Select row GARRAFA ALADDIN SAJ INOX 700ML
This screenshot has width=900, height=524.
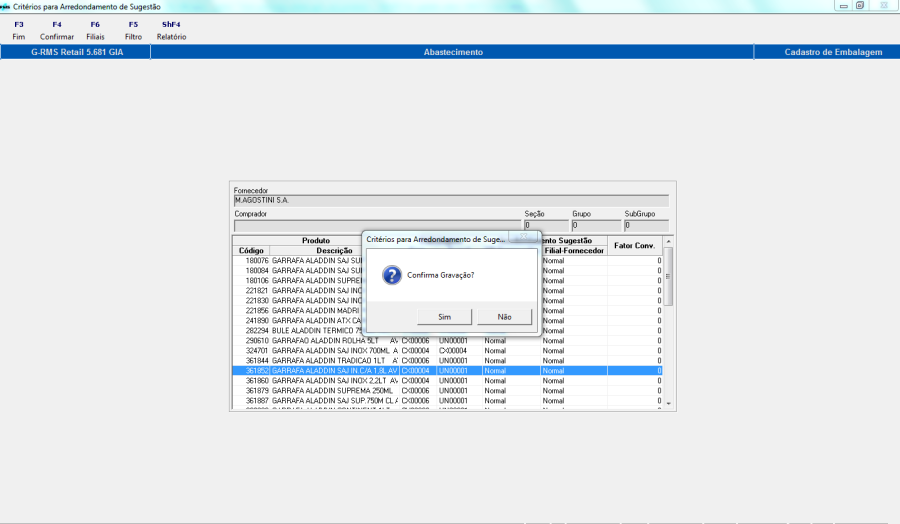[447, 351]
